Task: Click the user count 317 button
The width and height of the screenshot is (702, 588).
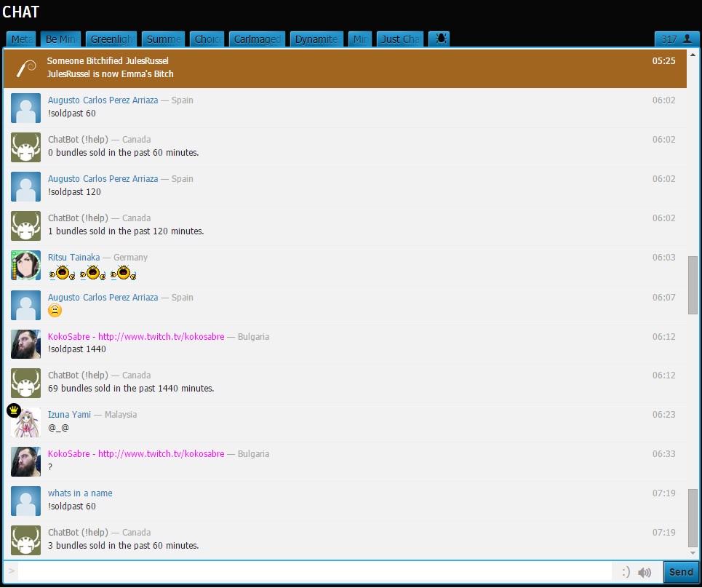Action: click(x=677, y=39)
